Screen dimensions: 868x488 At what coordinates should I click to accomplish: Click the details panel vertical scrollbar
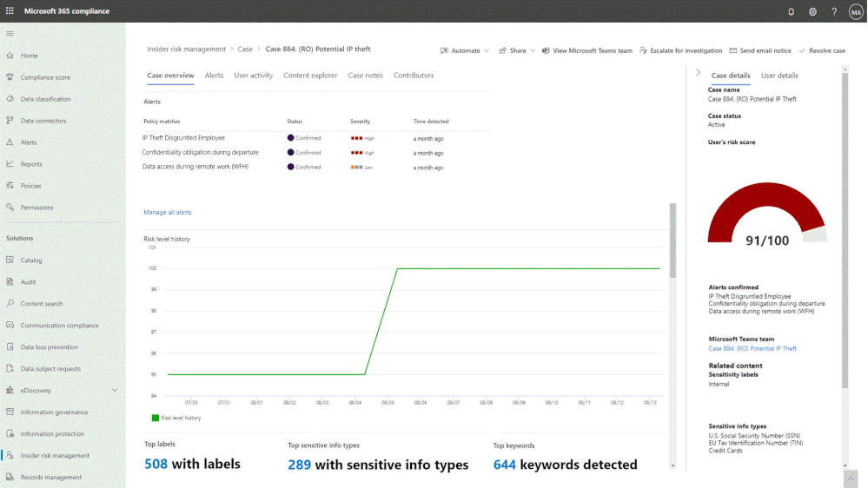[x=845, y=229]
